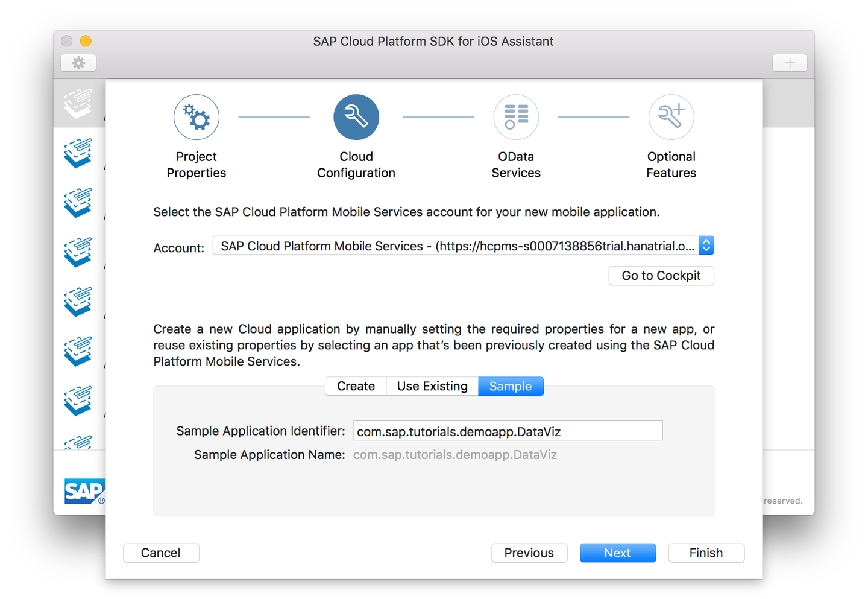
Task: Click the window title SAP Cloud Platform SDK
Action: pos(433,41)
